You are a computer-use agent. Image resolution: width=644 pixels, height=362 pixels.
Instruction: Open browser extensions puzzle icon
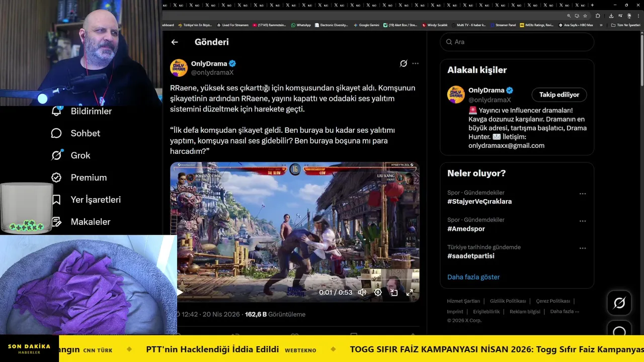(598, 16)
